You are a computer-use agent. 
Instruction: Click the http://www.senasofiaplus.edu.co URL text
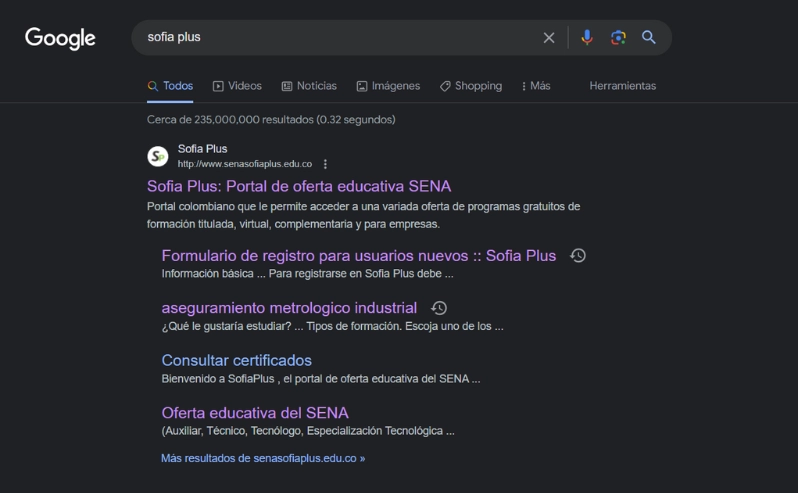[x=245, y=164]
